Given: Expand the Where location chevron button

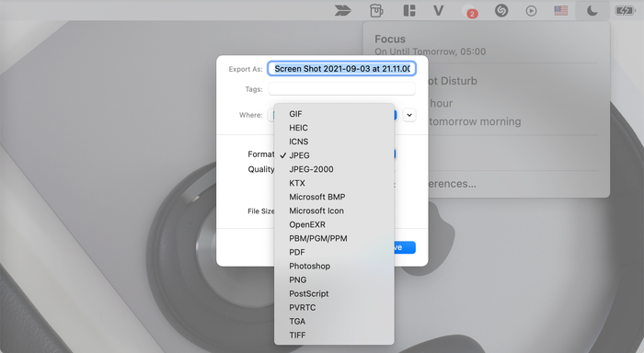Looking at the screenshot, I should [409, 115].
